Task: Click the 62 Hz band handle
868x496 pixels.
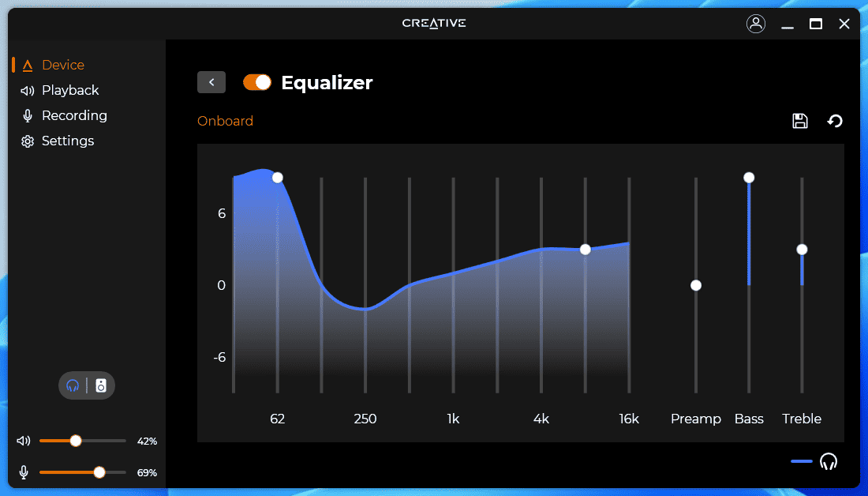Action: click(277, 178)
